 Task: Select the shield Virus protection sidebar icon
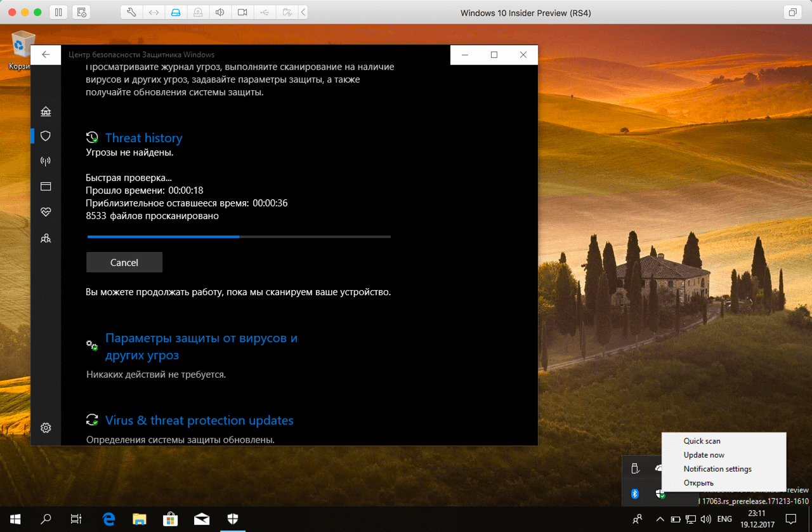(46, 136)
